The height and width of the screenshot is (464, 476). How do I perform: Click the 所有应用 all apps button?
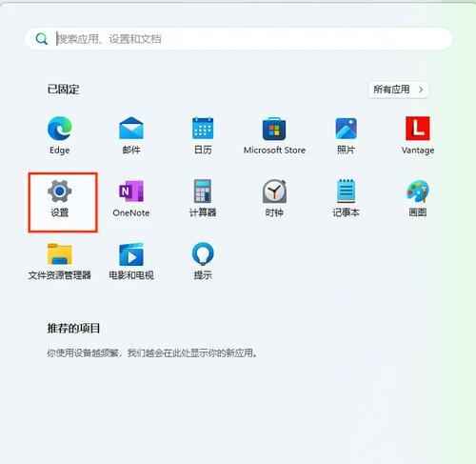[x=398, y=90]
